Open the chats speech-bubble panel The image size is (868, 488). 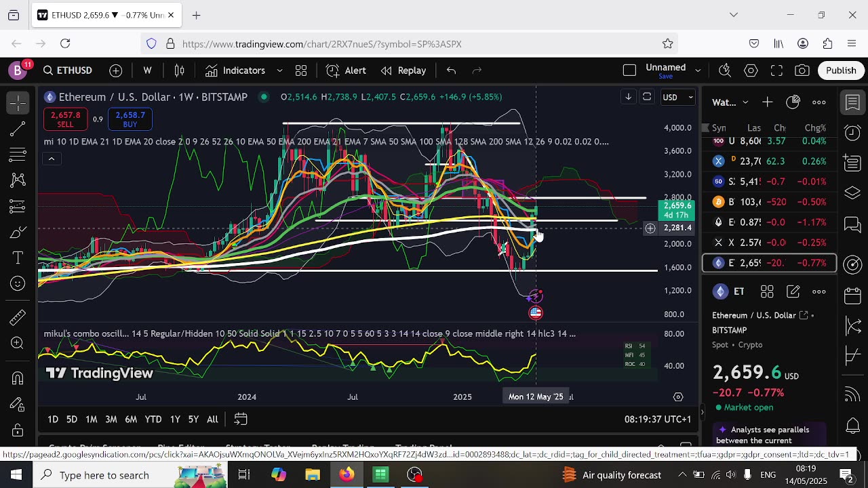pyautogui.click(x=853, y=225)
